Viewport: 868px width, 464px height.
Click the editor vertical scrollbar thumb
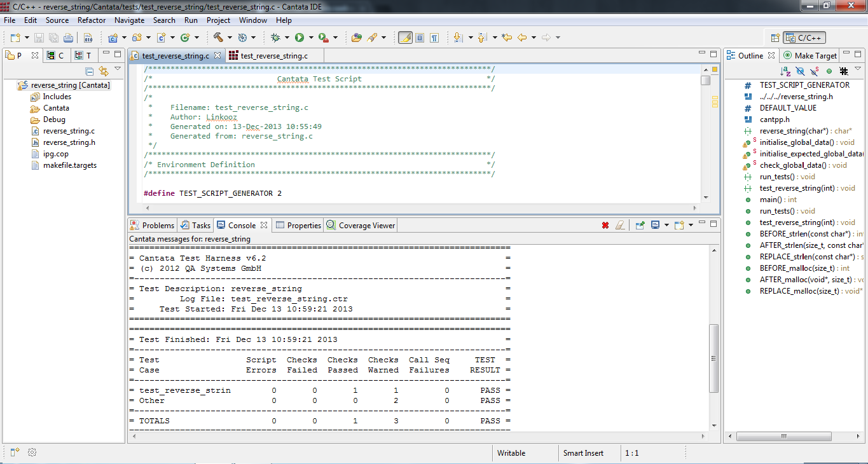[x=706, y=80]
